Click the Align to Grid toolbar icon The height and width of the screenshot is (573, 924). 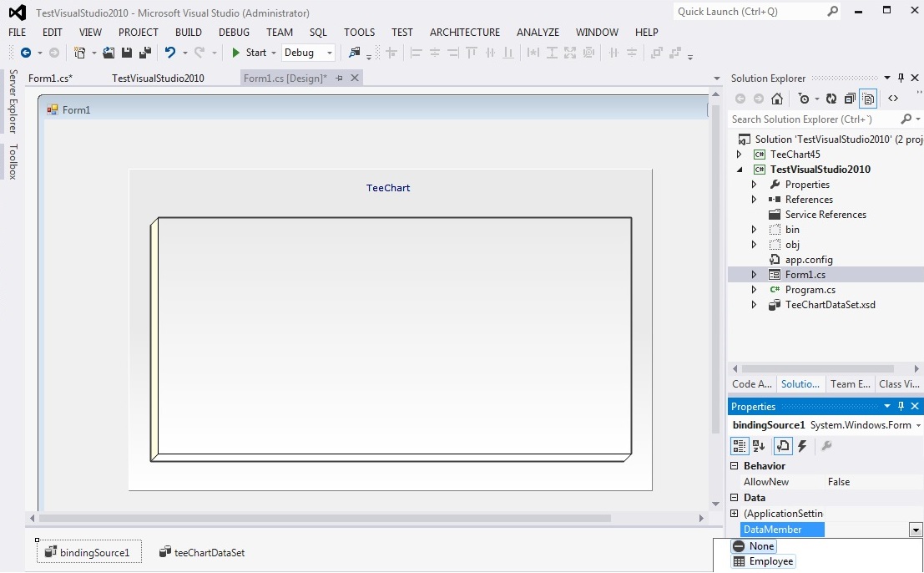coord(391,53)
